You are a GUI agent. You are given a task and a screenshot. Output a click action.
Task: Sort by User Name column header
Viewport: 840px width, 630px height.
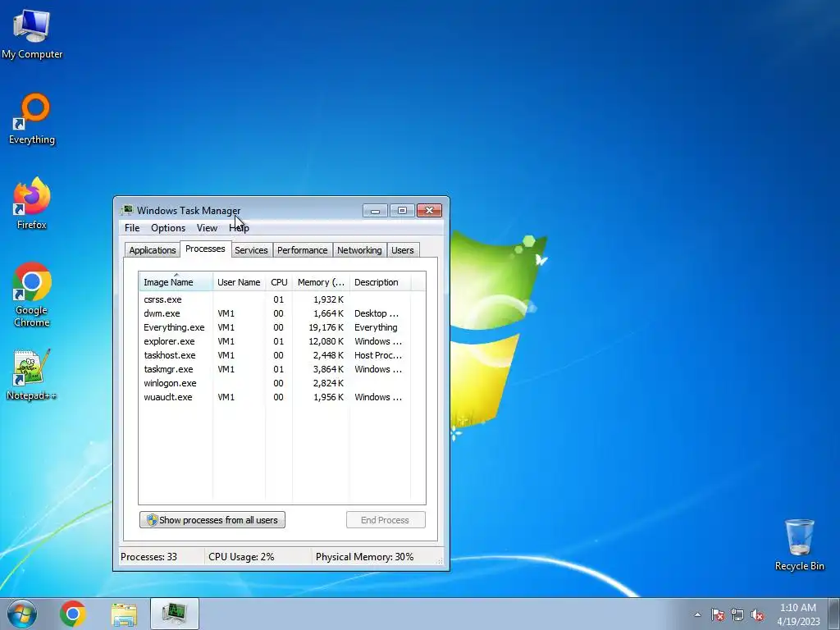pos(239,282)
